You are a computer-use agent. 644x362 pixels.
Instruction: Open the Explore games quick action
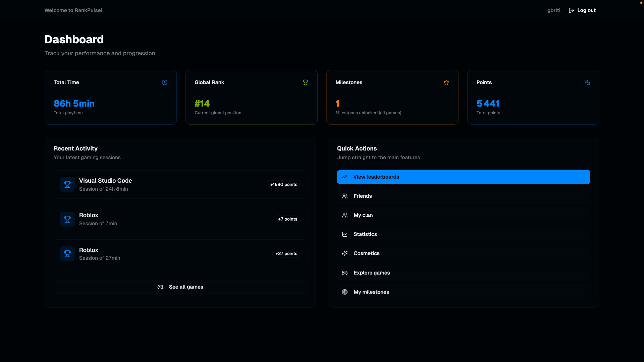pyautogui.click(x=464, y=273)
